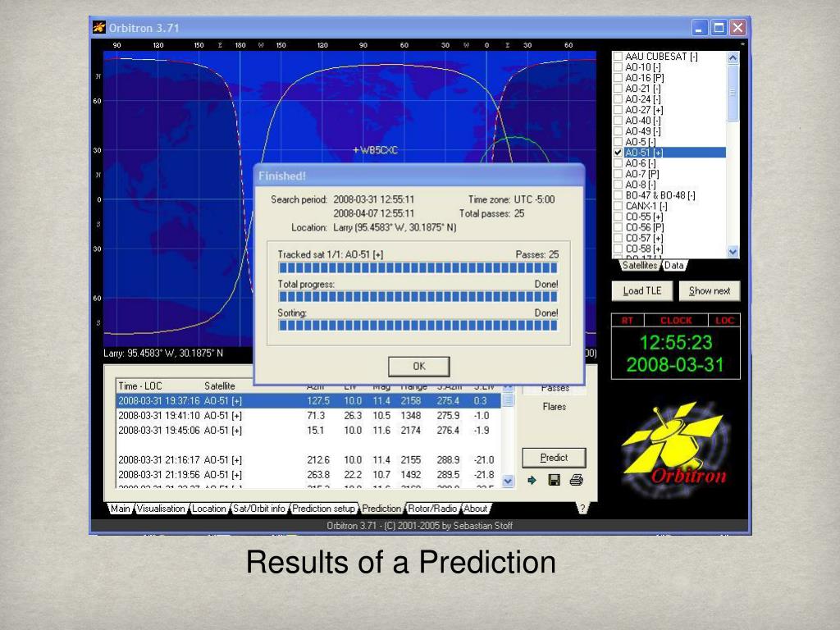Tick the CO-55 [+] checkbox

(618, 217)
